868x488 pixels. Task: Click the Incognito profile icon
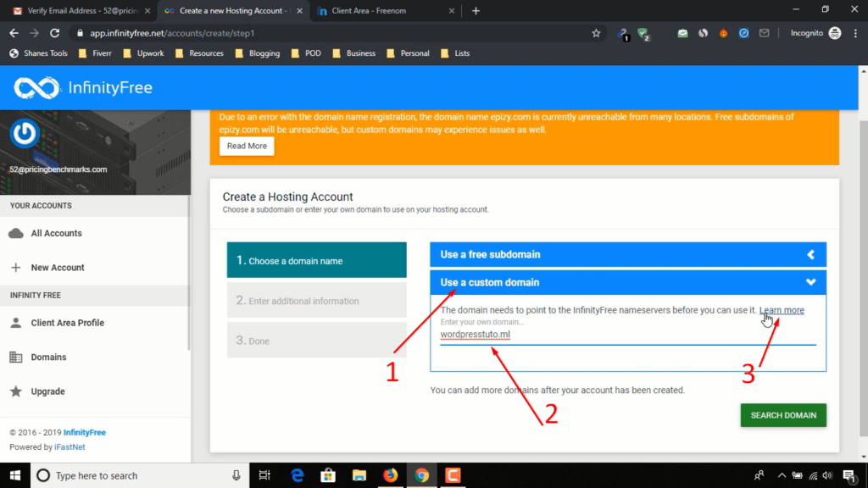[x=835, y=33]
